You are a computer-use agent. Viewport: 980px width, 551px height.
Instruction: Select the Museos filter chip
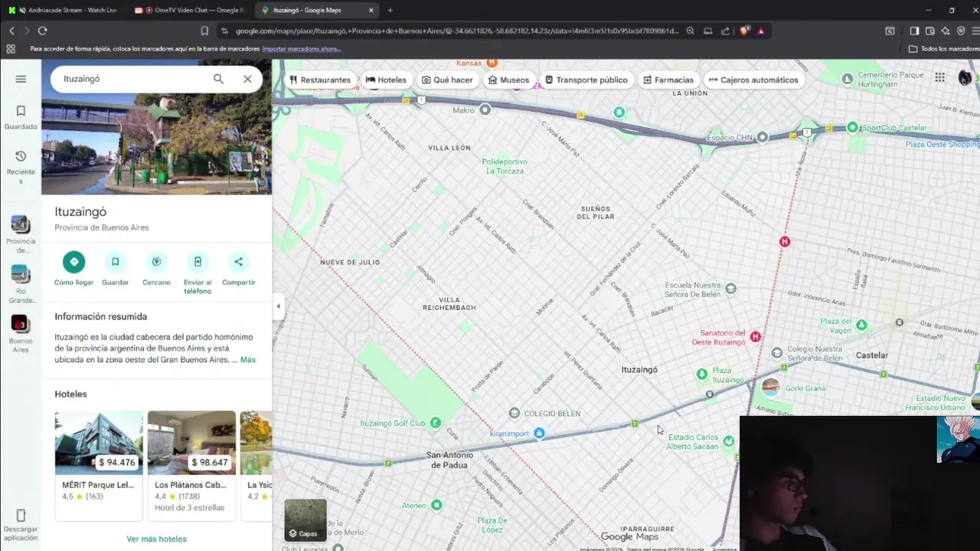tap(508, 80)
